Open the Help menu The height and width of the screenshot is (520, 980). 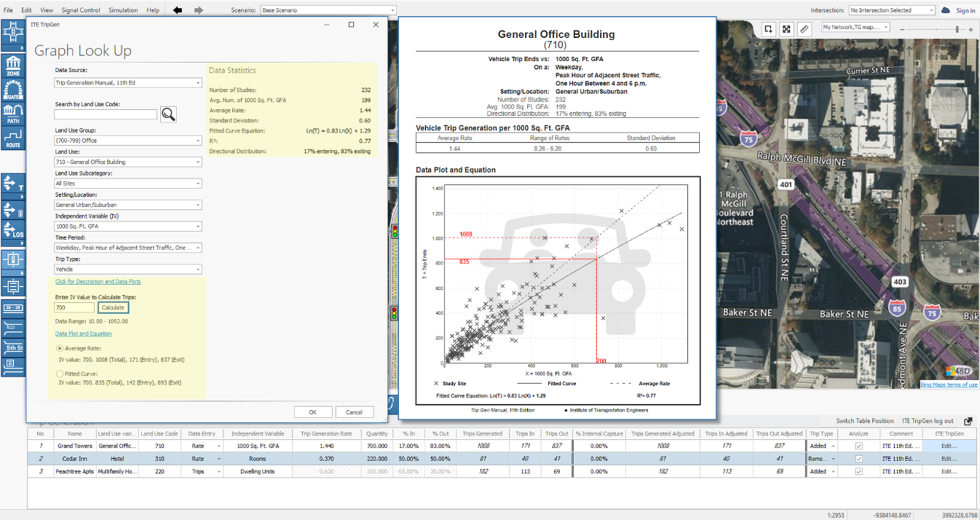point(153,10)
